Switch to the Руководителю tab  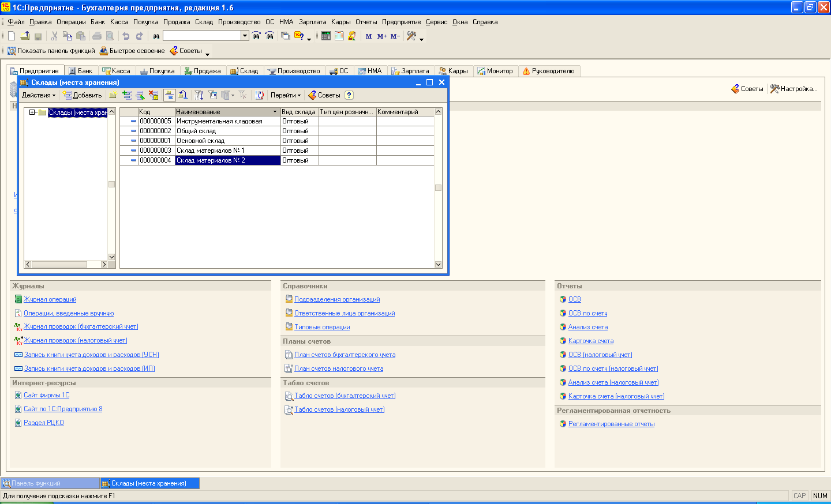point(548,71)
